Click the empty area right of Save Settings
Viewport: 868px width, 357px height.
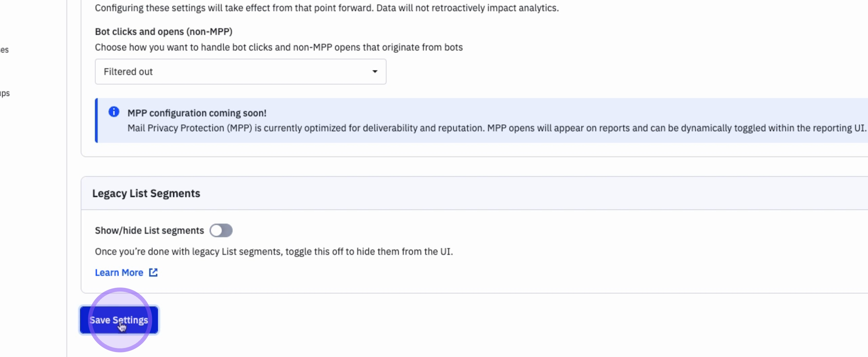click(x=404, y=320)
